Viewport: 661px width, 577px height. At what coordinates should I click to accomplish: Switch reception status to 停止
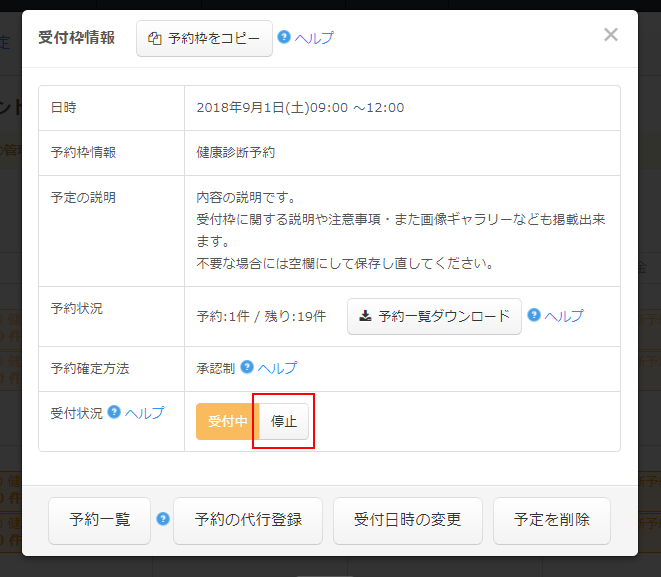click(x=284, y=422)
